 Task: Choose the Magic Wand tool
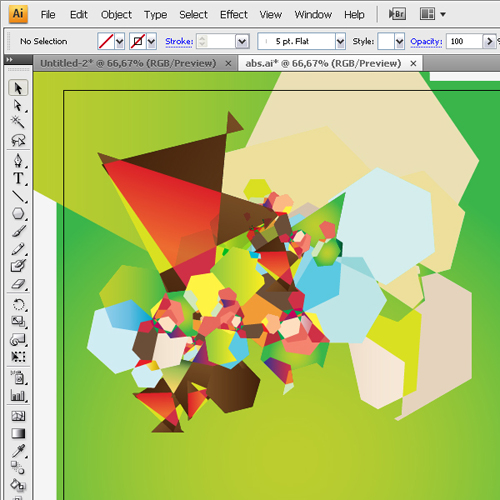(x=18, y=122)
